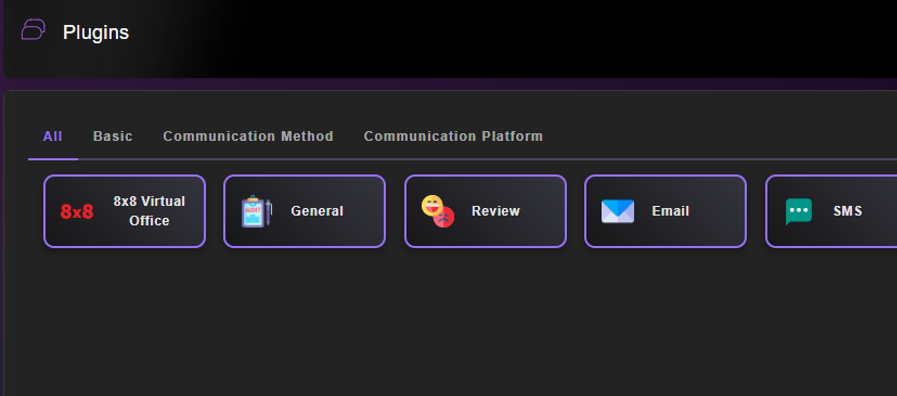The image size is (897, 396).
Task: Click the blank black header bar area
Action: [515, 34]
